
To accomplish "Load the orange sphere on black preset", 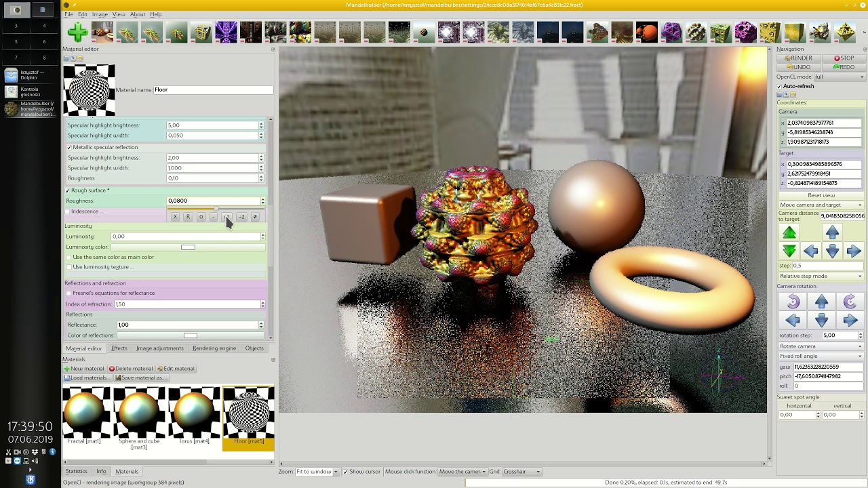I will 647,32.
